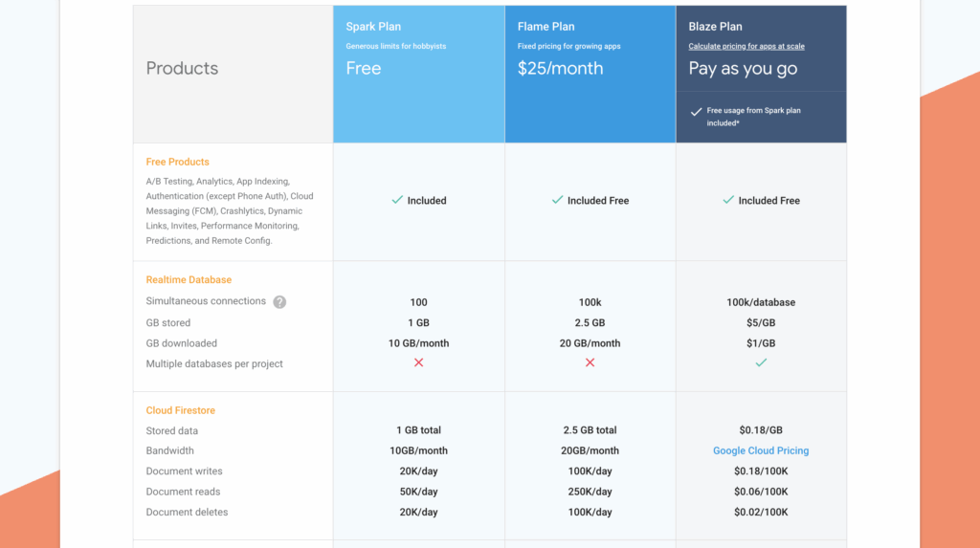The width and height of the screenshot is (980, 548).
Task: Click red X for Spark multiple databases
Action: (418, 362)
